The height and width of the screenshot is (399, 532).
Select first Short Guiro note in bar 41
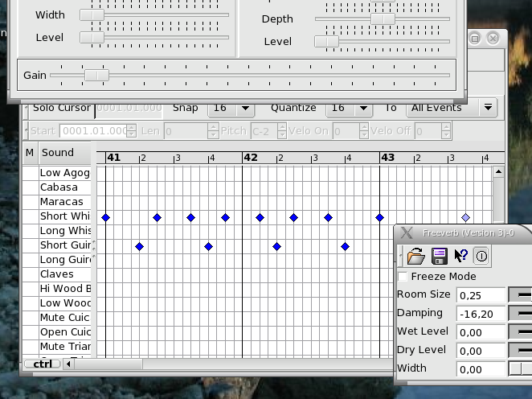pos(140,246)
